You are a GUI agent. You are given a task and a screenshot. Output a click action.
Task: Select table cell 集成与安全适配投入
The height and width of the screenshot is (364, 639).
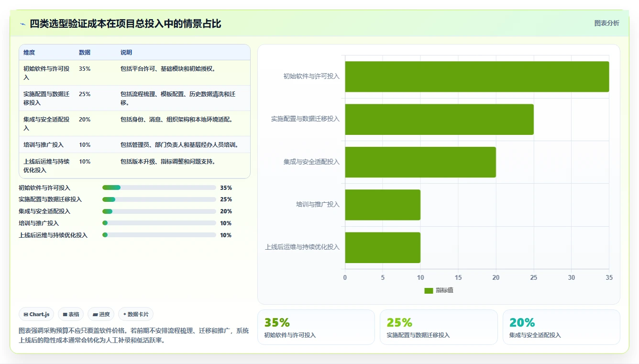[x=46, y=123]
